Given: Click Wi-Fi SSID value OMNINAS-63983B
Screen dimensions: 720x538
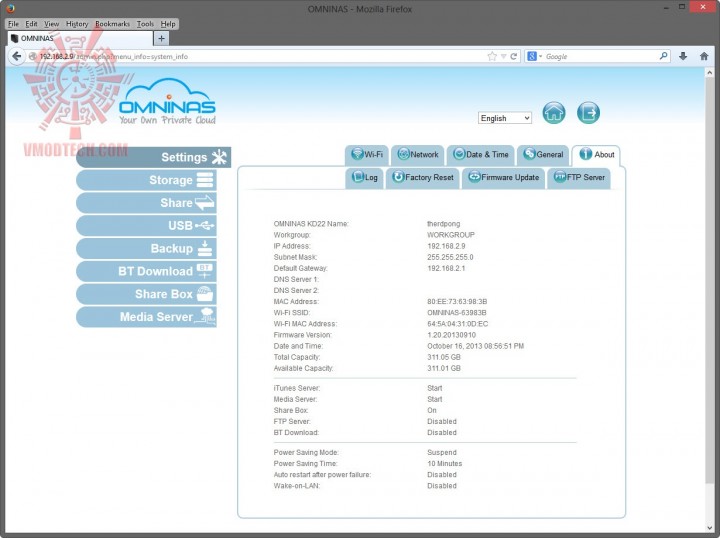Looking at the screenshot, I should pos(456,313).
